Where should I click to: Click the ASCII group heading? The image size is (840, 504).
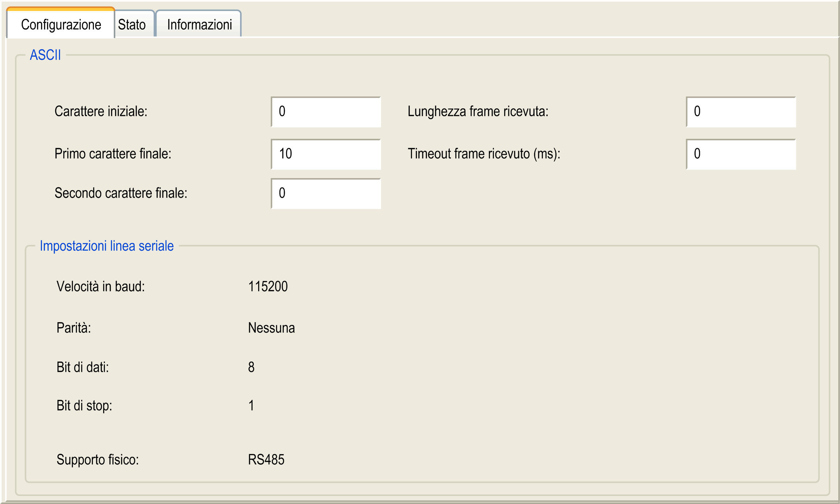pyautogui.click(x=45, y=55)
